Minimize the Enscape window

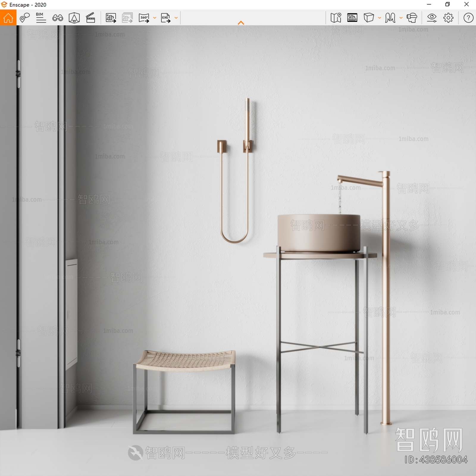pos(429,4)
